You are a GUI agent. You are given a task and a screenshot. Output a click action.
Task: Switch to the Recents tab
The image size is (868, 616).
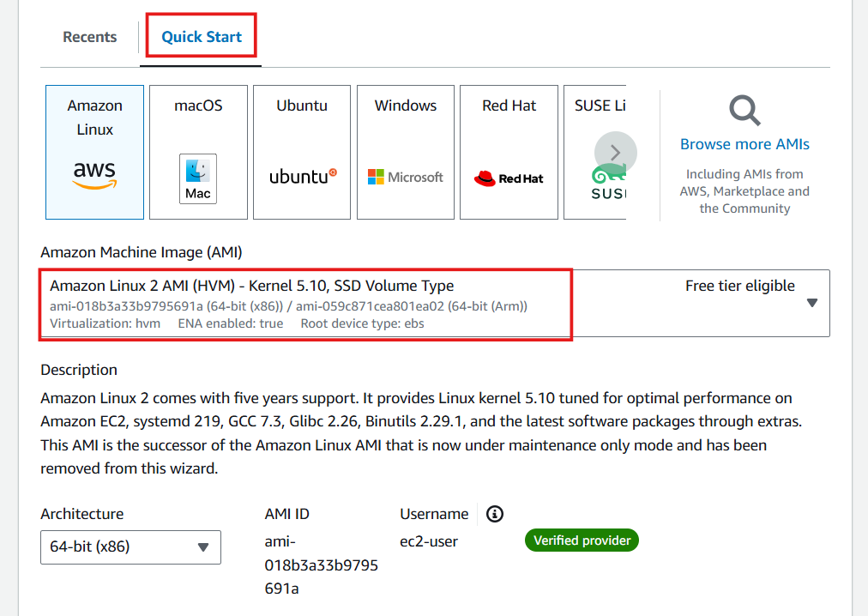(x=90, y=37)
